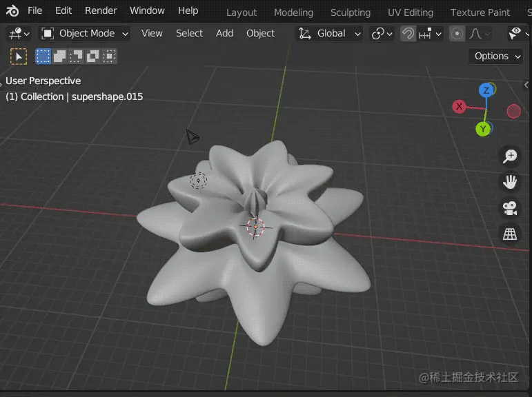Select the tweak/select tool icon
Viewport: 532px width, 397px height.
point(19,57)
